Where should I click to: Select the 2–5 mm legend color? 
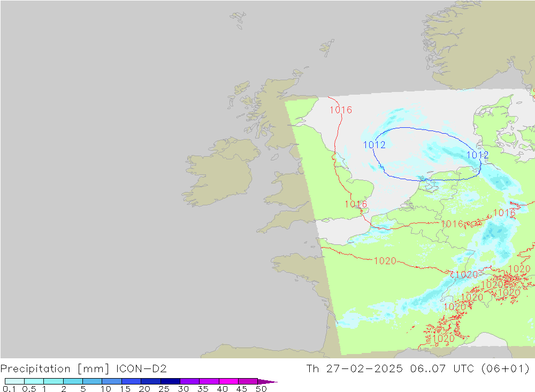[73, 381]
